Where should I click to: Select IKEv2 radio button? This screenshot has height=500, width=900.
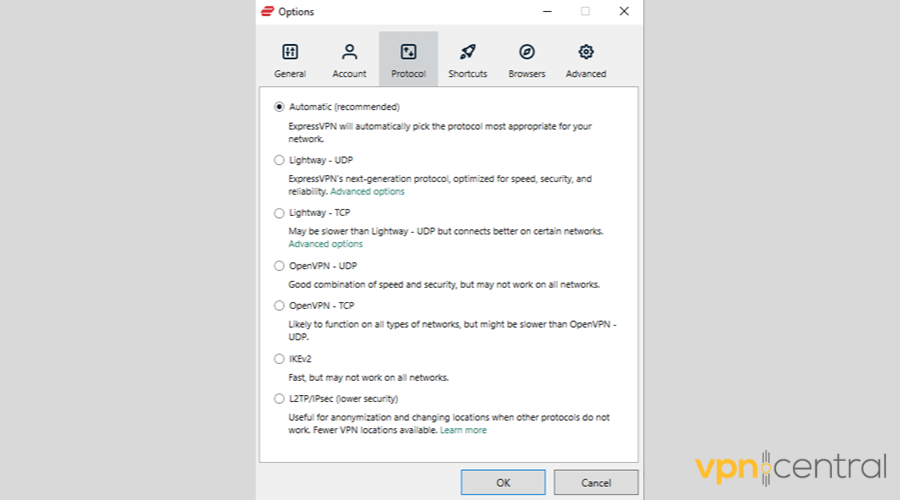279,359
